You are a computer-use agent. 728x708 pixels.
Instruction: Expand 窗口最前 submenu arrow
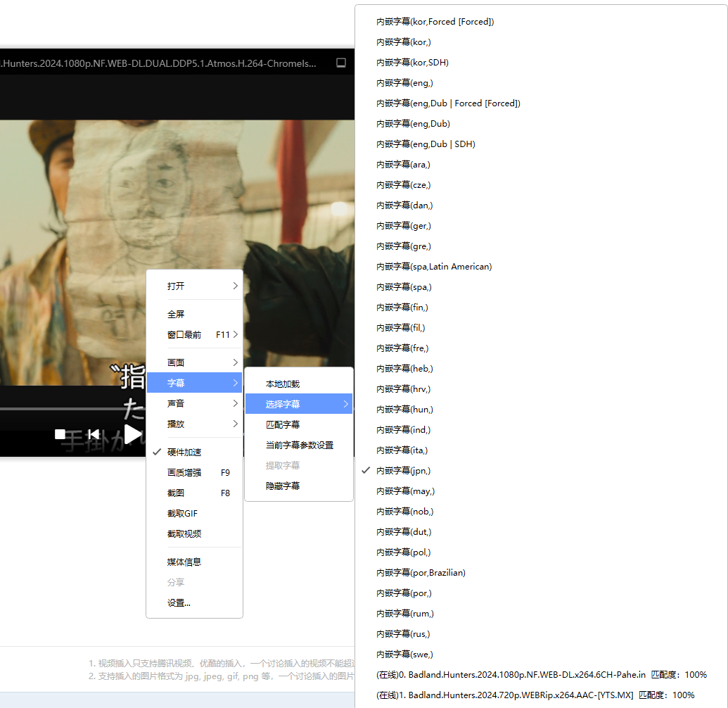coord(235,334)
